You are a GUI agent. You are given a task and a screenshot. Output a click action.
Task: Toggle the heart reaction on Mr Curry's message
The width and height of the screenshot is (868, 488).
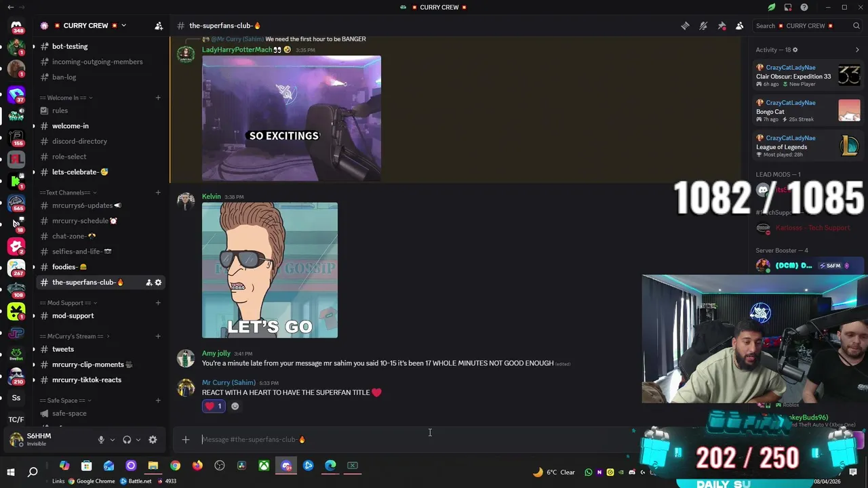click(x=214, y=407)
